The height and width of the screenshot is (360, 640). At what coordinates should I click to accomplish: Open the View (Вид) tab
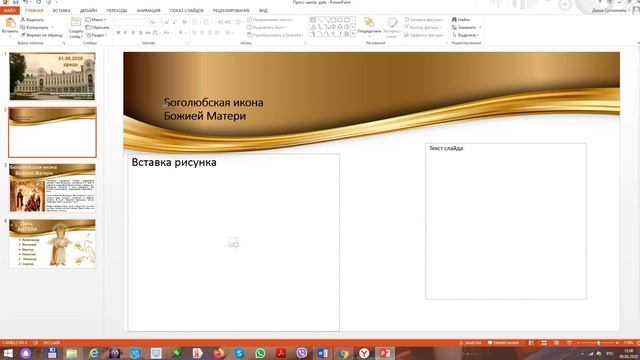[263, 11]
